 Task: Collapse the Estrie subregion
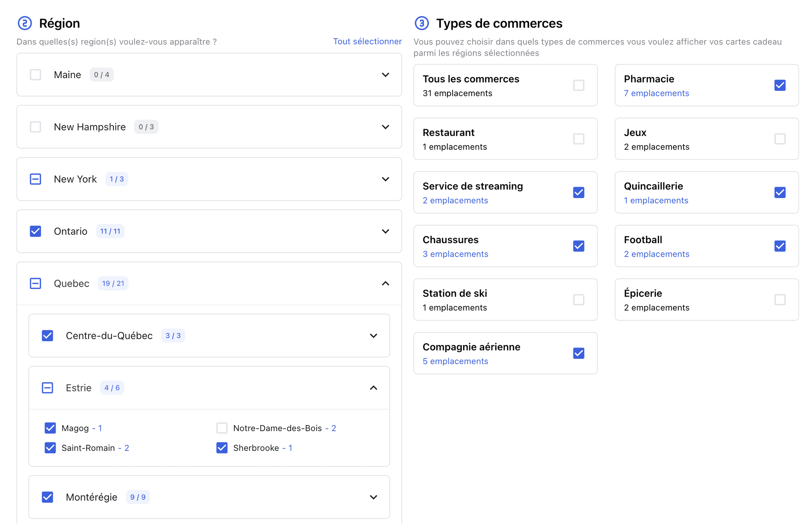[374, 388]
